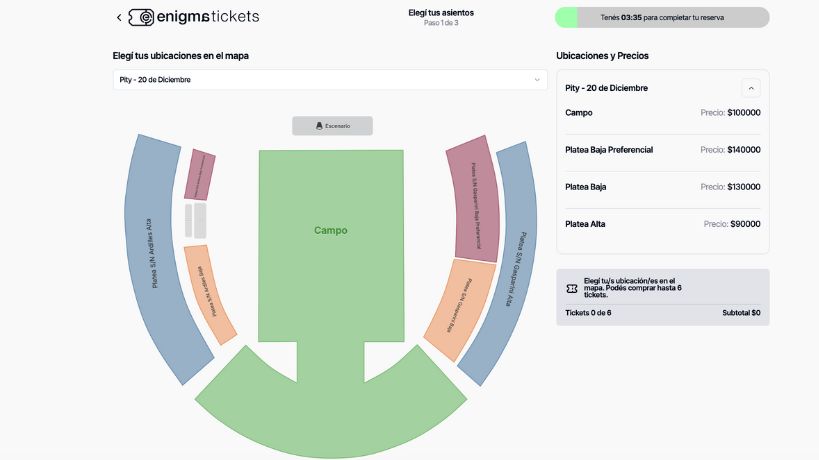Click the gray unavailable seating block
Screen dimensions: 819x460
pyautogui.click(x=195, y=220)
